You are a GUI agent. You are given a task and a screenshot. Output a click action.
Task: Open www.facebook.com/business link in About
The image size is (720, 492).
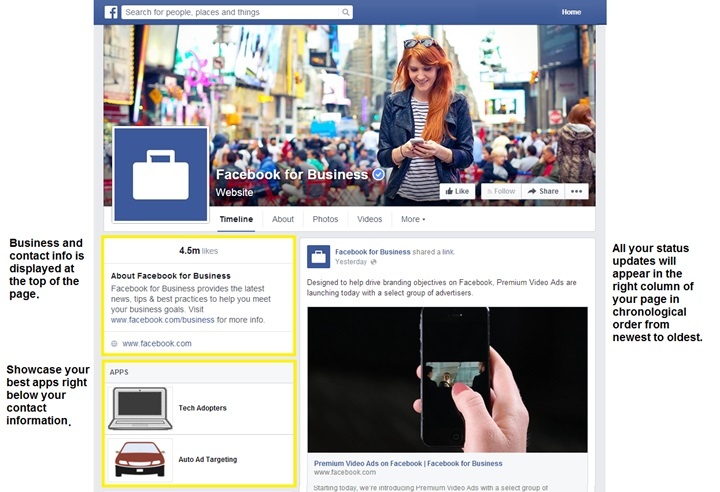(163, 320)
